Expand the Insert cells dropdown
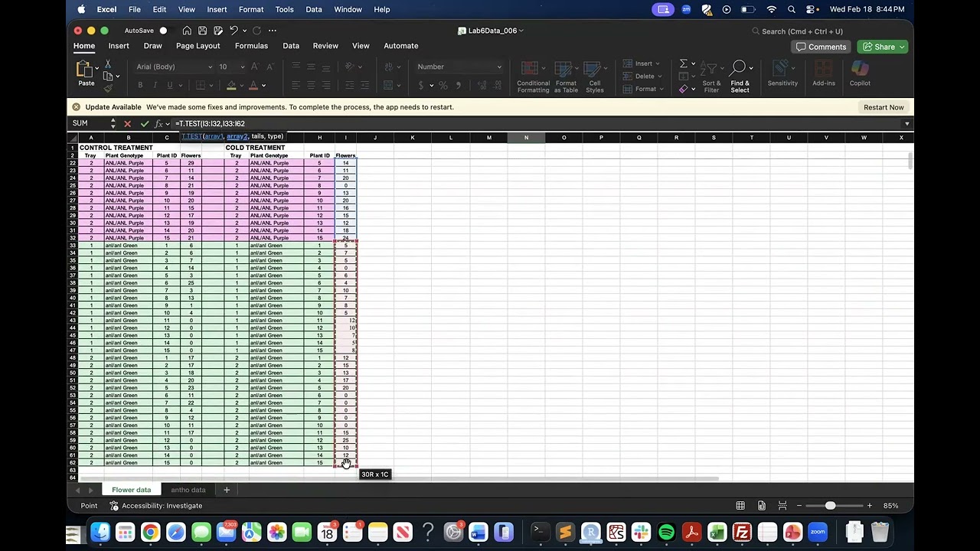 point(657,64)
